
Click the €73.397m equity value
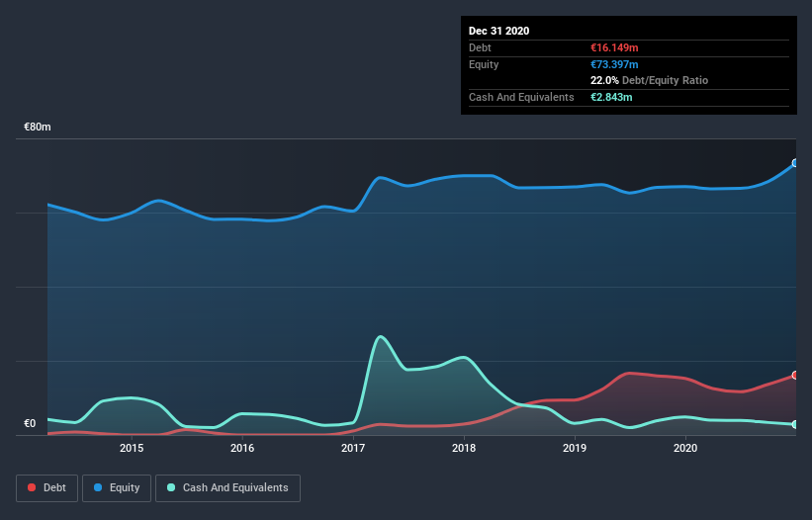(614, 64)
